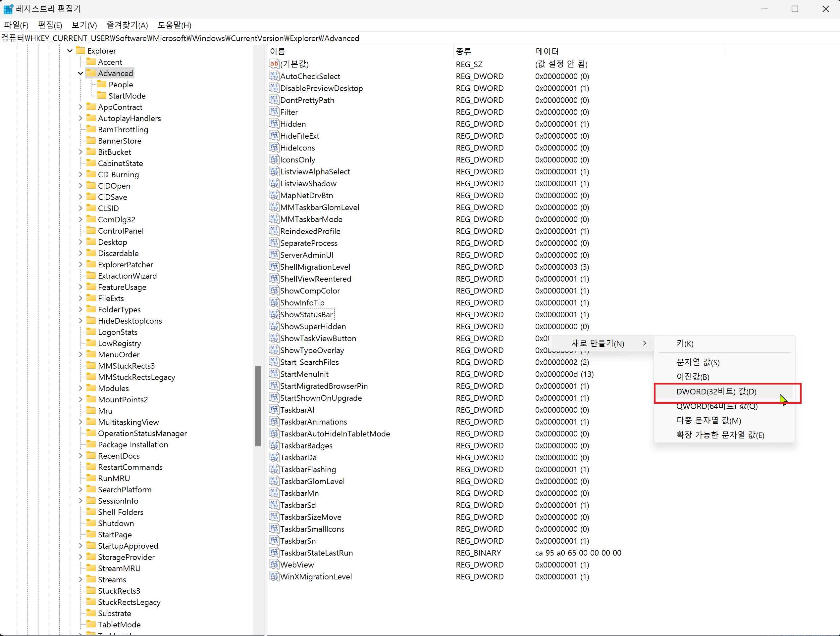This screenshot has width=840, height=636.
Task: Select the Advanced folder icon in tree
Action: [x=91, y=73]
